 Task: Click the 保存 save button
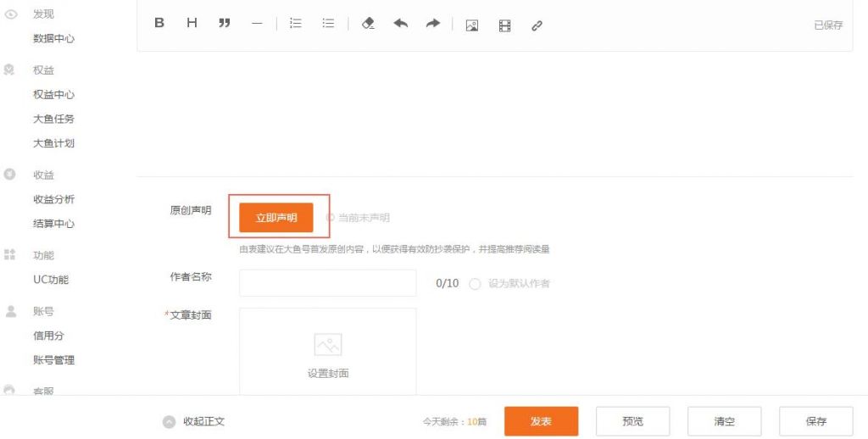coord(816,421)
